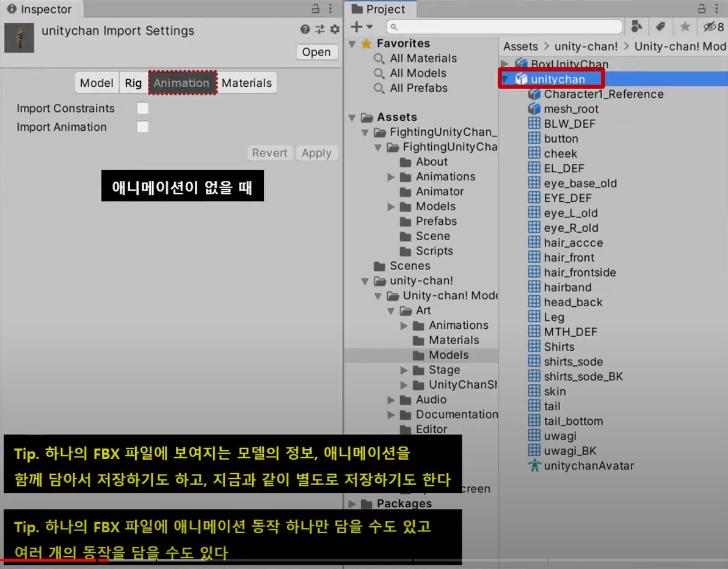Collapse the Art folder arrow
Image resolution: width=728 pixels, height=569 pixels.
pyautogui.click(x=391, y=310)
